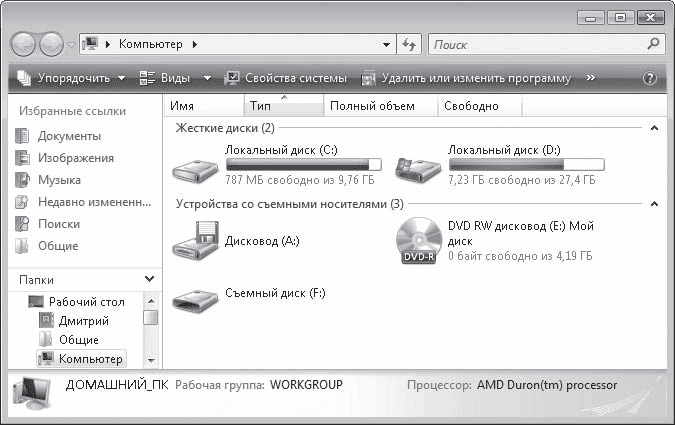
Task: Collapse the Папки folders panel
Action: (150, 279)
